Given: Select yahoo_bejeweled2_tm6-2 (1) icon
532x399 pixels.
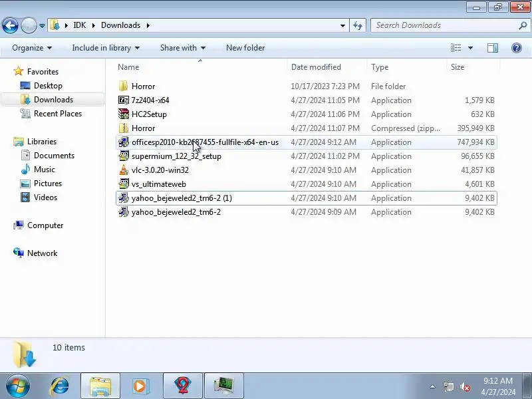Looking at the screenshot, I should (124, 198).
